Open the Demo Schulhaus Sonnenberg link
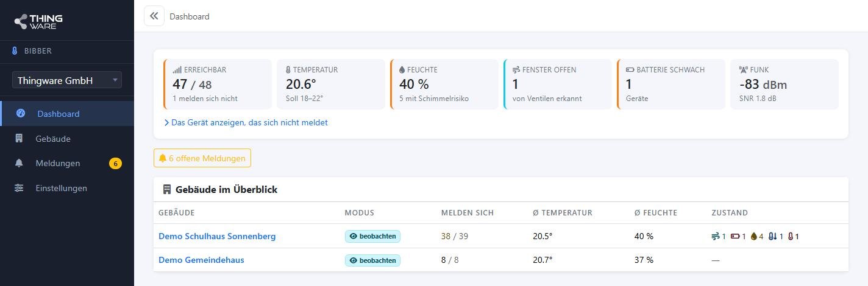This screenshot has height=286, width=868. click(x=217, y=236)
